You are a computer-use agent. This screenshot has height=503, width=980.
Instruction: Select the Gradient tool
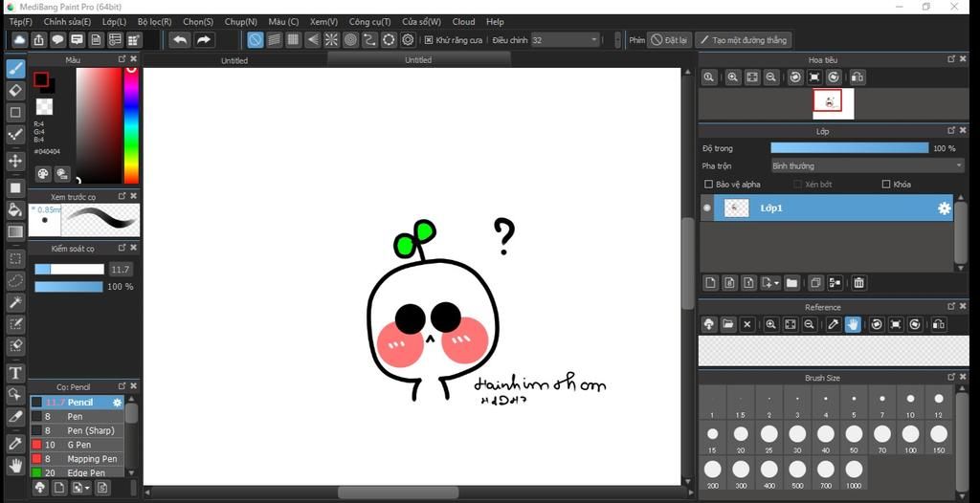point(15,231)
